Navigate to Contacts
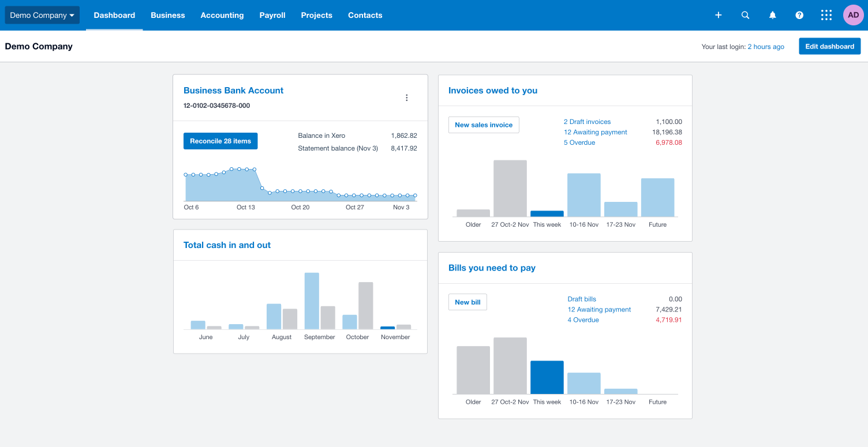The image size is (868, 447). pyautogui.click(x=365, y=15)
